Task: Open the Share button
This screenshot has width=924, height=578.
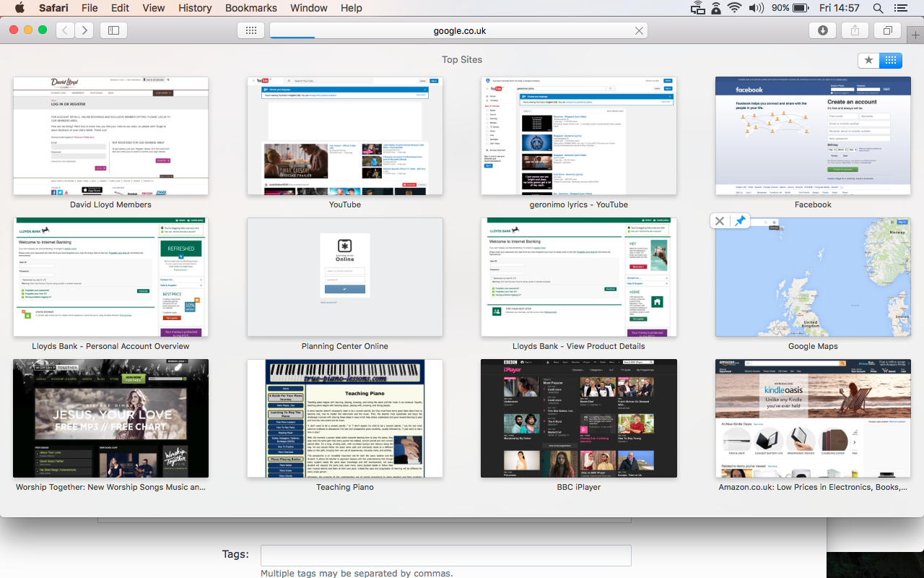Action: pyautogui.click(x=855, y=30)
